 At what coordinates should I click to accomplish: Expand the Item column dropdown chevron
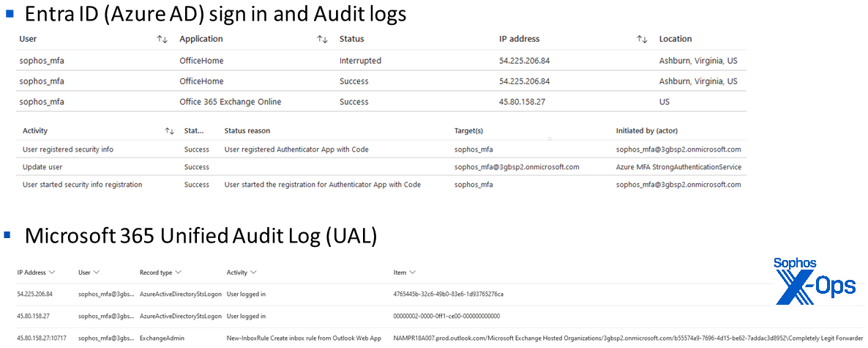tap(413, 273)
